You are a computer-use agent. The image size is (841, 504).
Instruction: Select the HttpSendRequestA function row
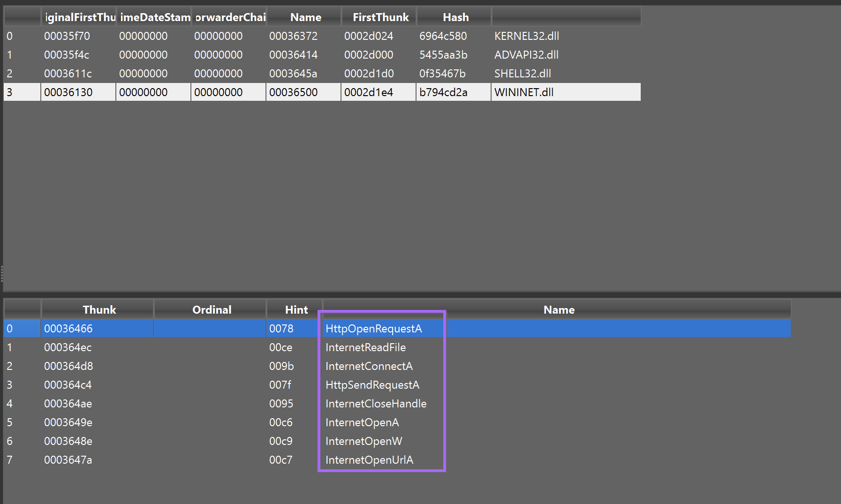coord(372,385)
